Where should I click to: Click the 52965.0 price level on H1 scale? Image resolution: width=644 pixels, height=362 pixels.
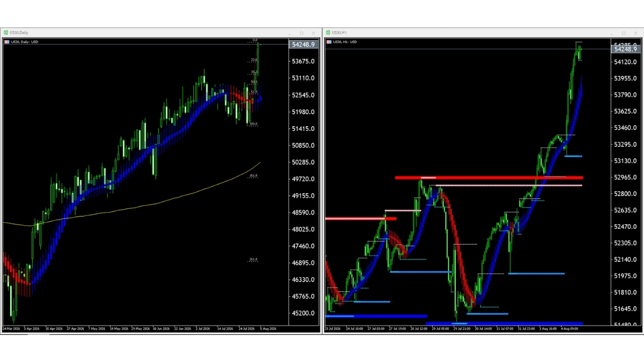point(625,177)
